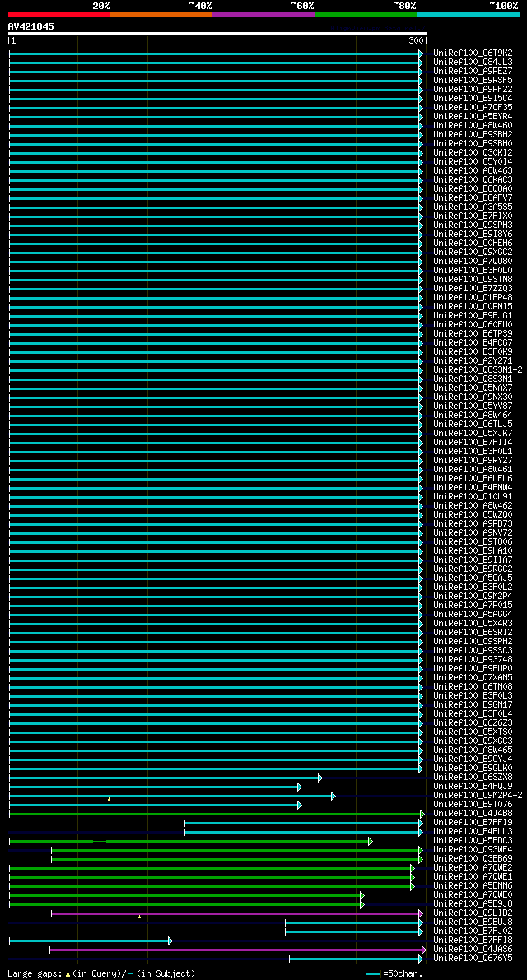The image size is (527, 980).
Task: Click the white query sequence bar under AV421845
Action: (x=217, y=34)
